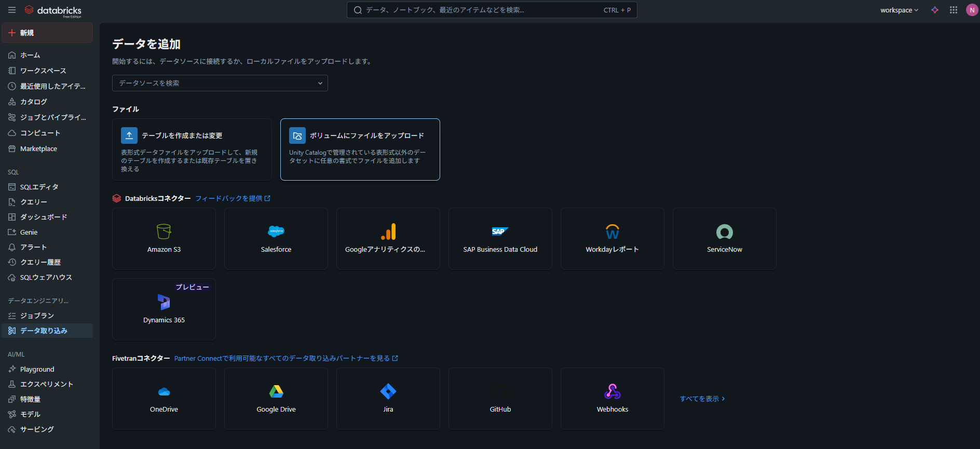Screen dimensions: 980x449
Task: Select the ServiceNow connector
Action: tap(725, 239)
